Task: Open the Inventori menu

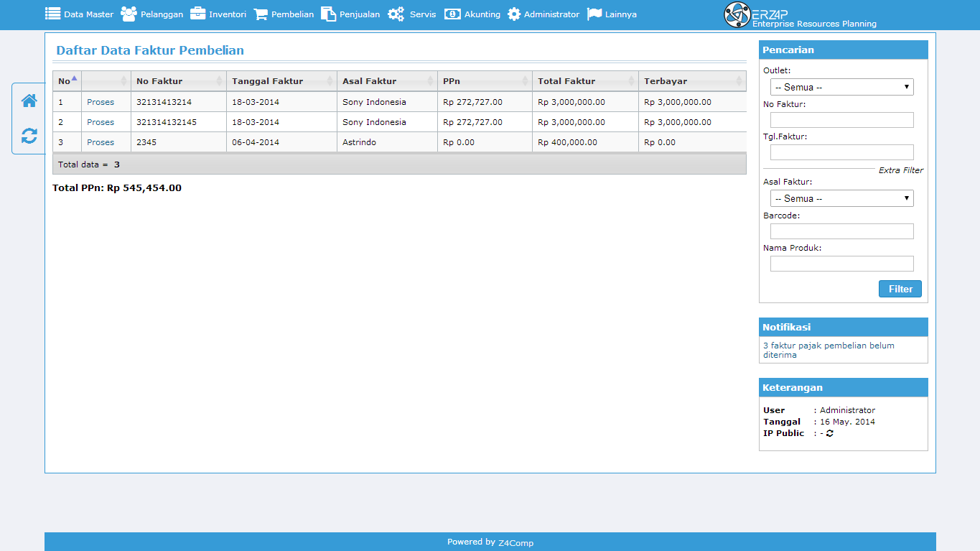Action: click(x=218, y=14)
